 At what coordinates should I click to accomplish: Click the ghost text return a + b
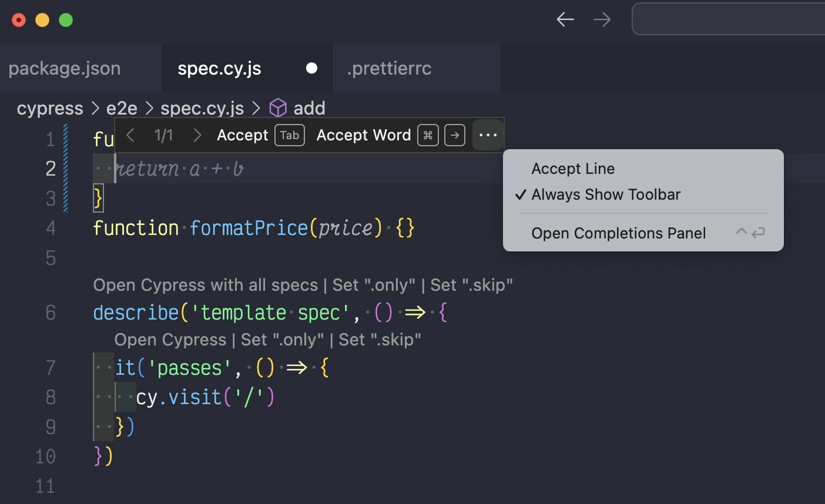(179, 169)
